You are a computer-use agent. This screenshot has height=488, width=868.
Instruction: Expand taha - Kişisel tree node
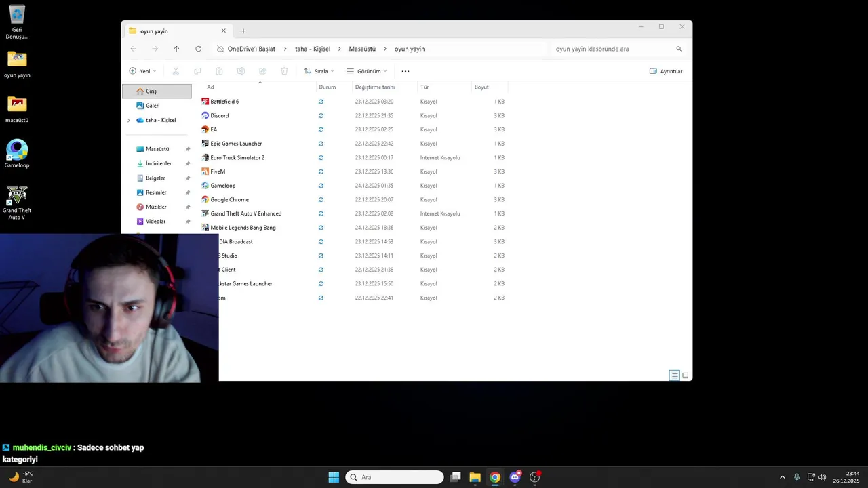point(129,120)
